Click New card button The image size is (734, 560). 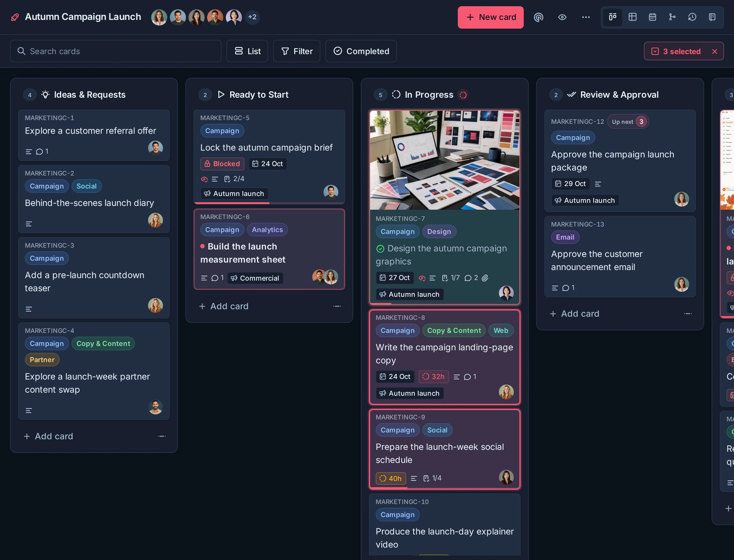pos(490,17)
